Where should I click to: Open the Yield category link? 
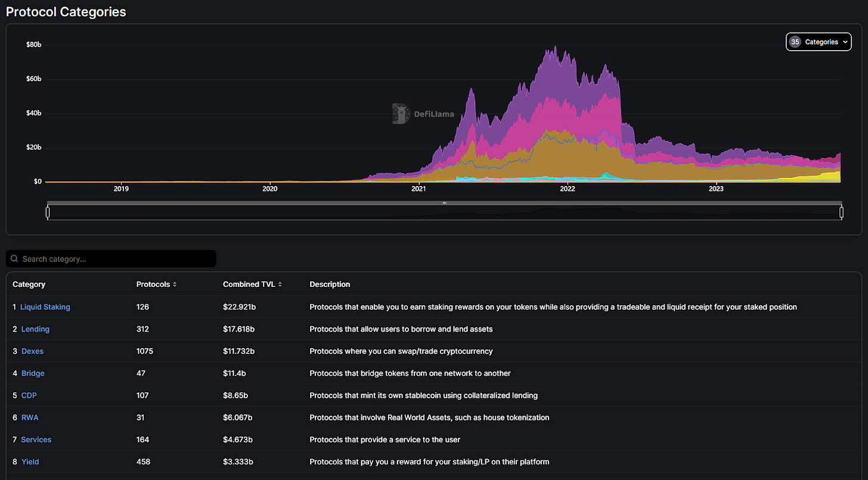point(30,462)
